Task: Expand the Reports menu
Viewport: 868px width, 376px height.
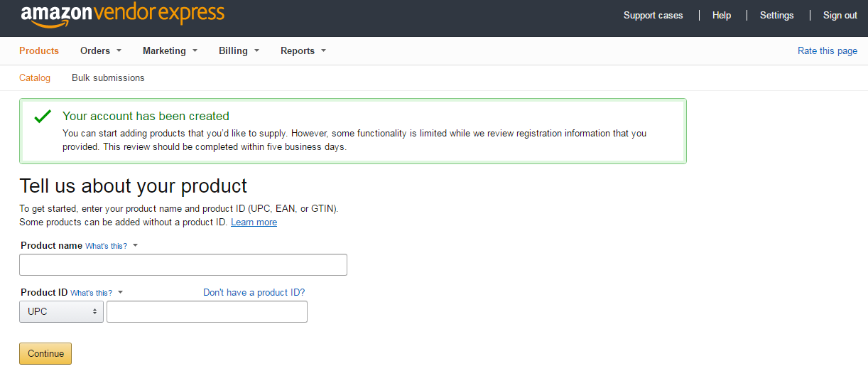Action: point(303,50)
